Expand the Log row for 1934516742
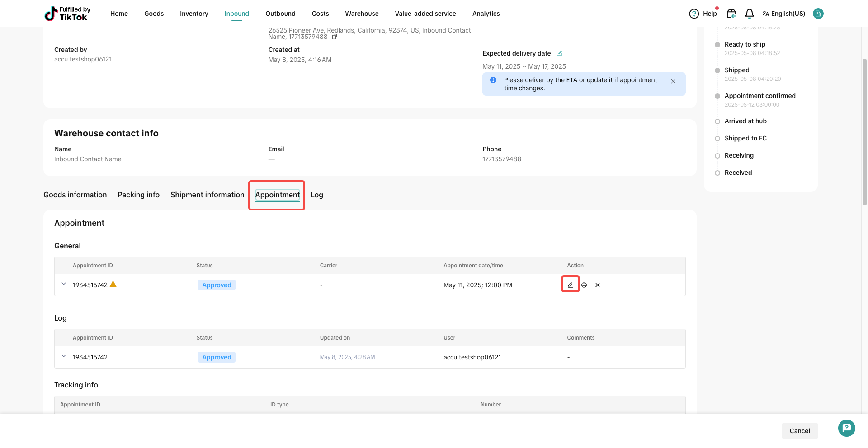The width and height of the screenshot is (868, 448). 64,356
